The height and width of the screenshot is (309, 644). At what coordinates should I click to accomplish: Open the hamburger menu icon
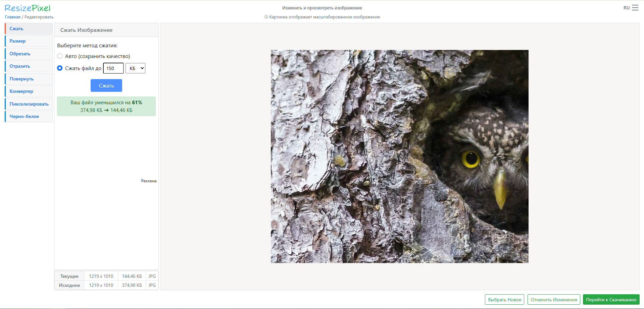click(x=635, y=8)
